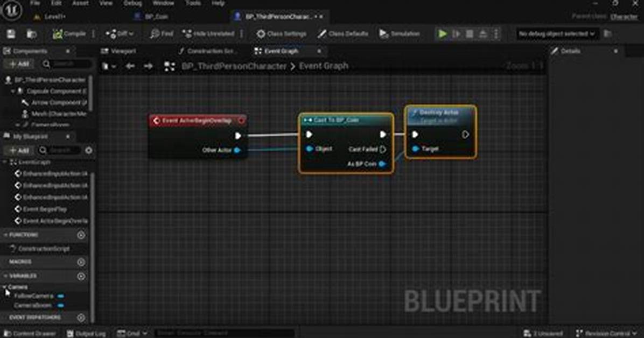
Task: Close the Components panel
Action: [x=68, y=51]
